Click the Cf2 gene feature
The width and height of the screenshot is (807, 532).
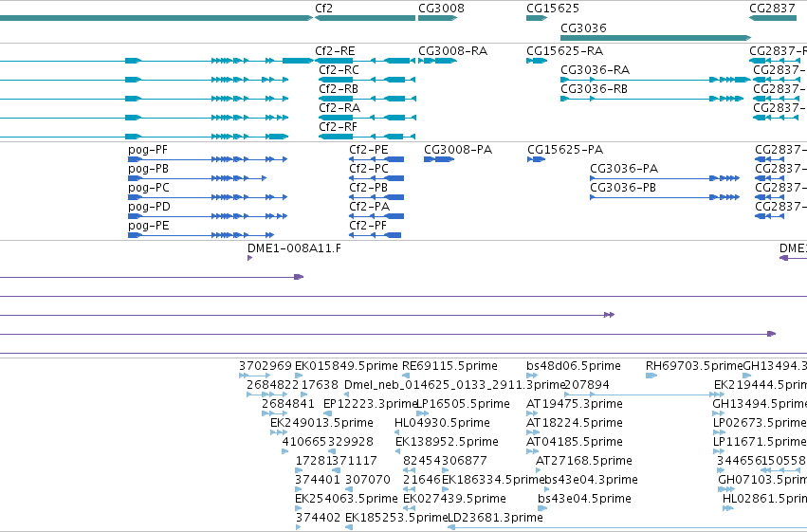click(x=365, y=18)
